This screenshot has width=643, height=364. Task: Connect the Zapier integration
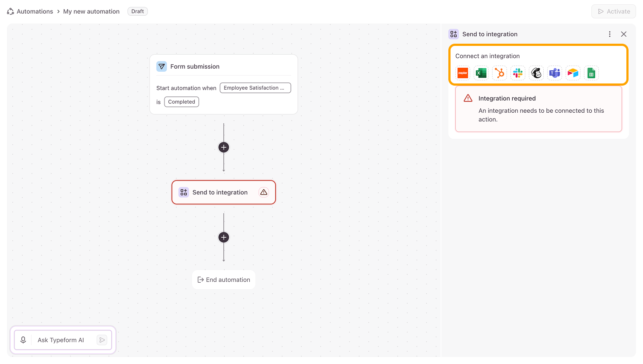click(x=463, y=73)
